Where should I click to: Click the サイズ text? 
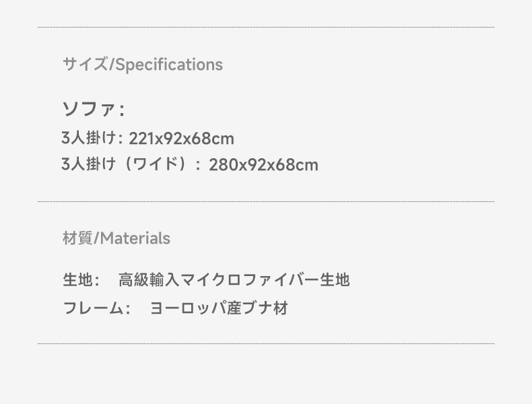(85, 64)
